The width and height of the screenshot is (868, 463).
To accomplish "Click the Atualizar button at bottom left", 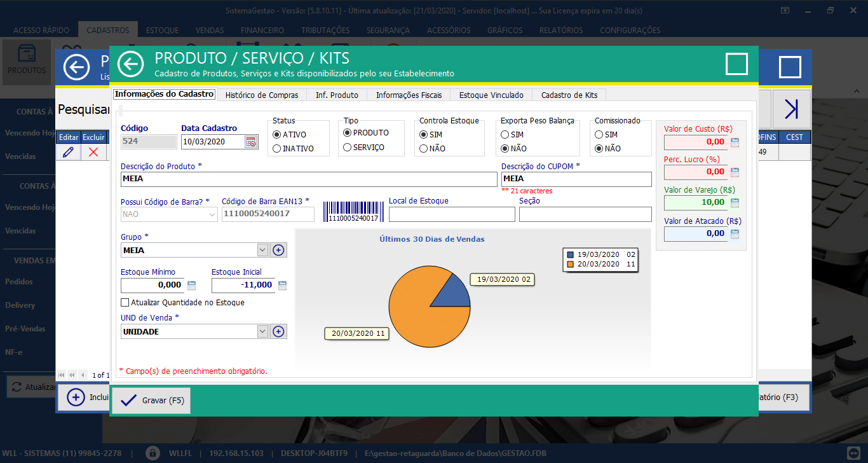I will pyautogui.click(x=32, y=387).
